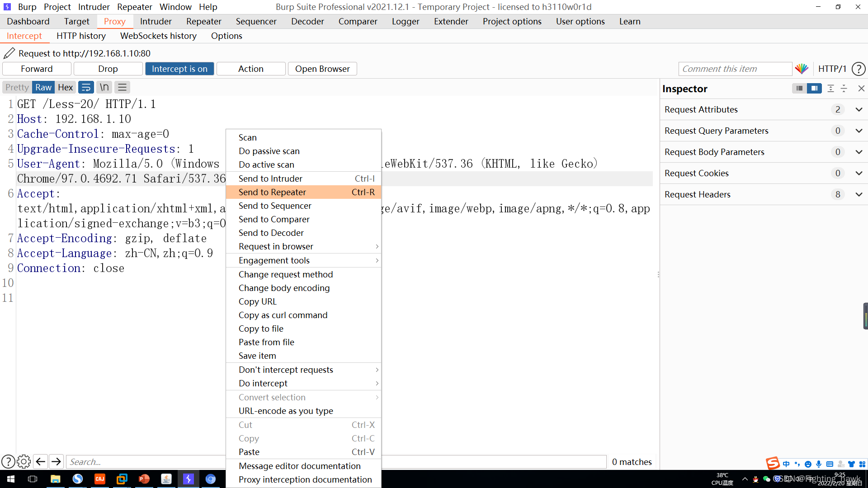Screen dimensions: 868x488
Task: Open the Decoder tab
Action: pyautogui.click(x=307, y=21)
